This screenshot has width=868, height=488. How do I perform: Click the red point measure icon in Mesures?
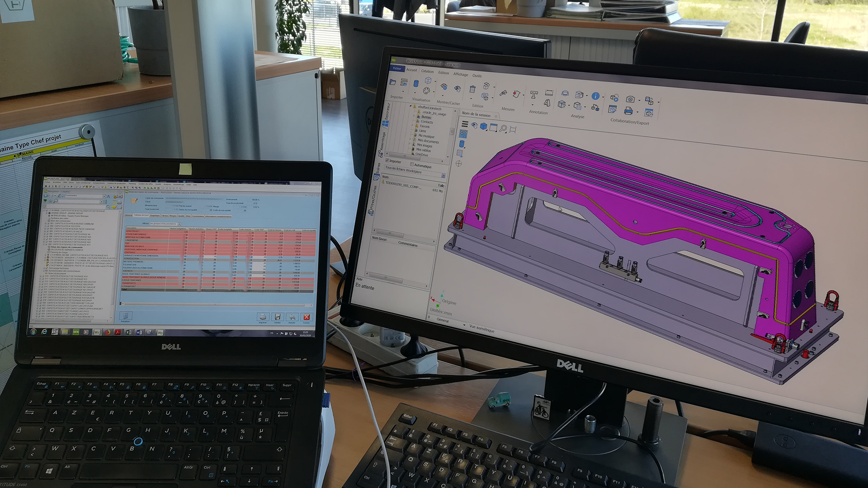pos(516,94)
